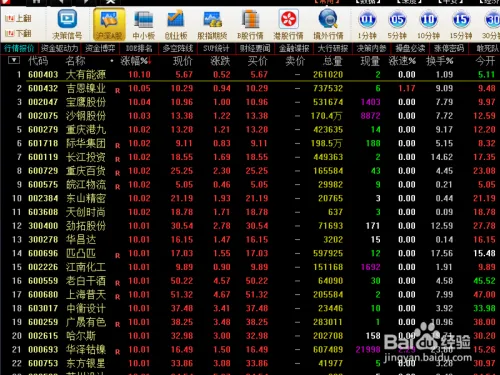Sort by the 换手% column header
The image size is (500, 375).
pyautogui.click(x=440, y=61)
